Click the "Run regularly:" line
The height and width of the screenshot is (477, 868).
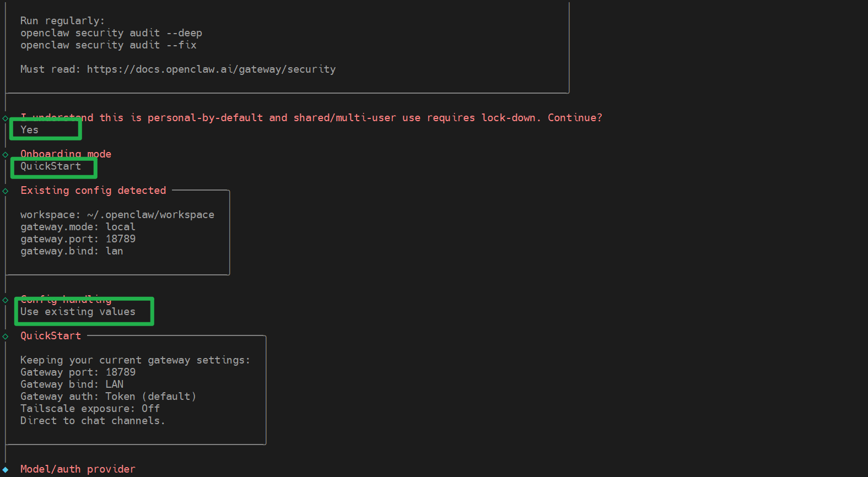[62, 21]
